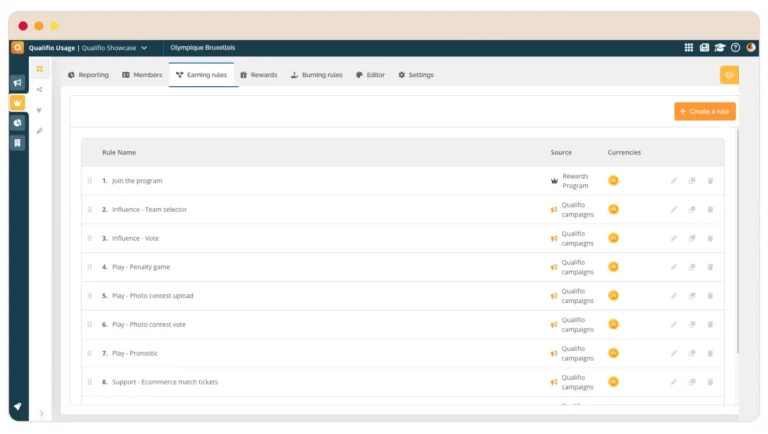768x434 pixels.
Task: Click the Support - Ecommerce match tickets name
Action: [165, 382]
